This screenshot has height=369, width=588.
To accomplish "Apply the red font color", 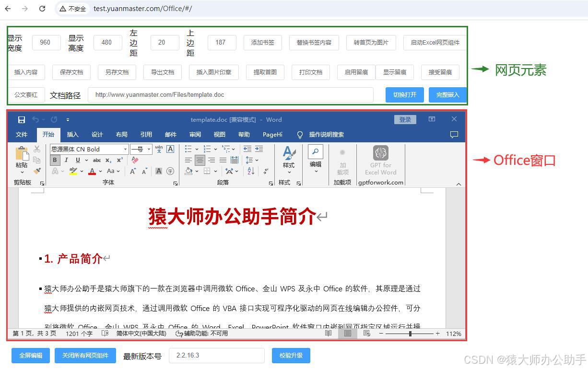I will pyautogui.click(x=92, y=171).
